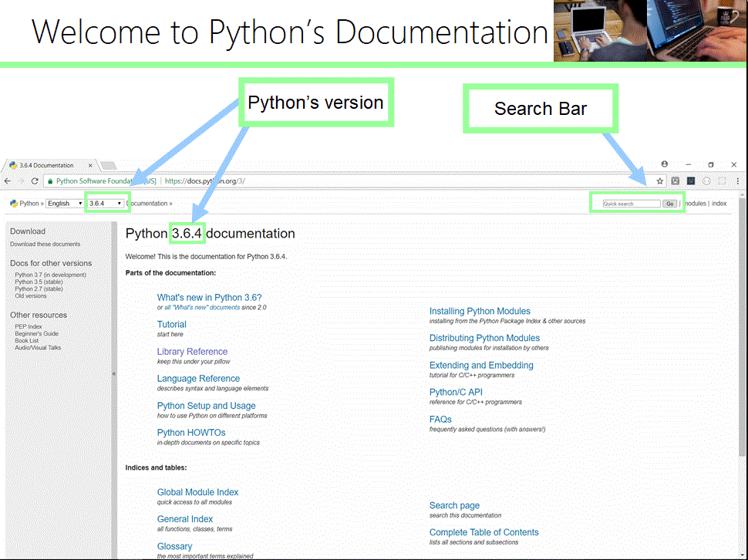
Task: Click the smiley extension icon next to star
Action: pos(675,180)
